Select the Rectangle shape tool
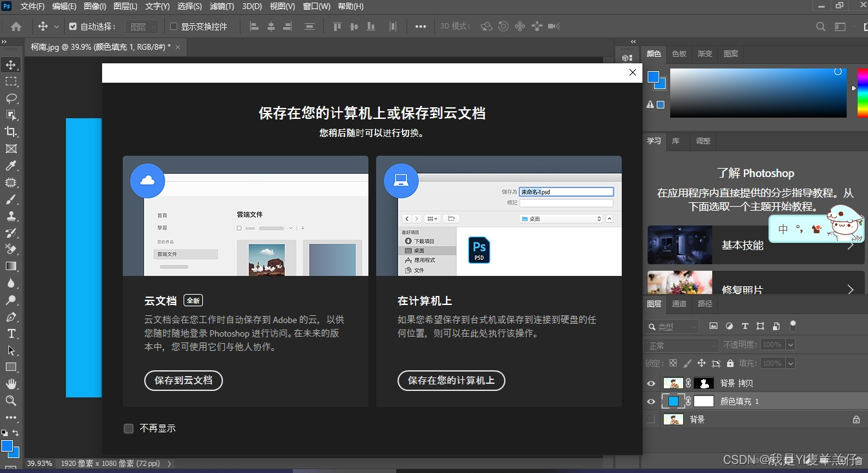This screenshot has height=473, width=868. pyautogui.click(x=11, y=367)
